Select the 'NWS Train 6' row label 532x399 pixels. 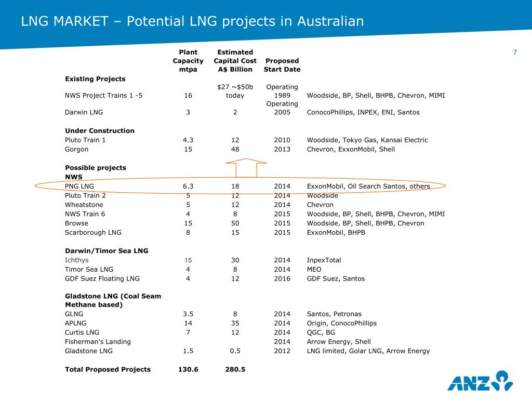pyautogui.click(x=85, y=214)
